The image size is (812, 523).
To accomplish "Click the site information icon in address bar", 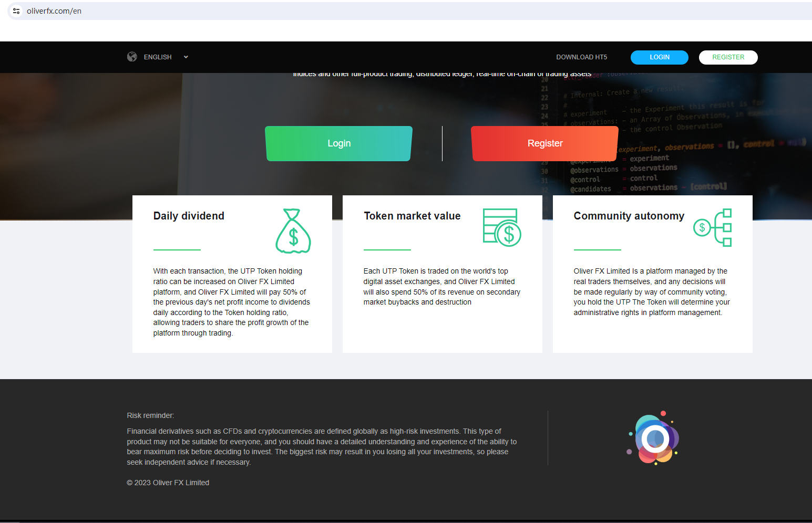I will (16, 11).
